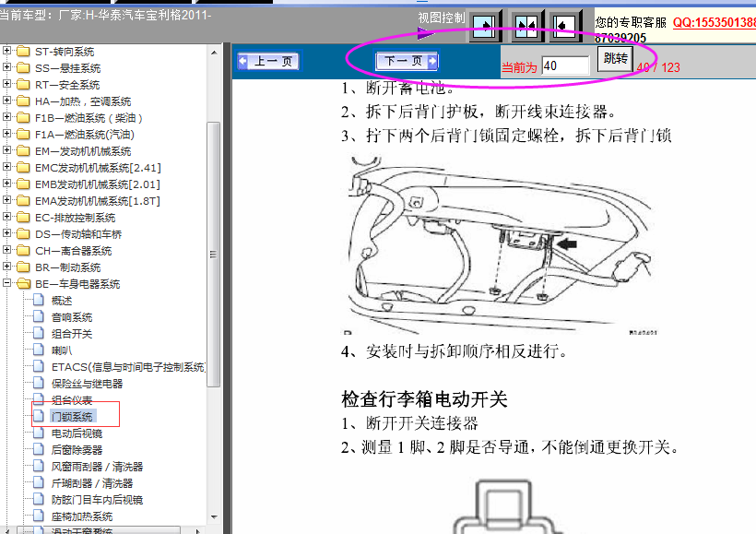The image size is (756, 534).
Task: Expand the SS—悬挂系统 folder
Action: (x=6, y=67)
